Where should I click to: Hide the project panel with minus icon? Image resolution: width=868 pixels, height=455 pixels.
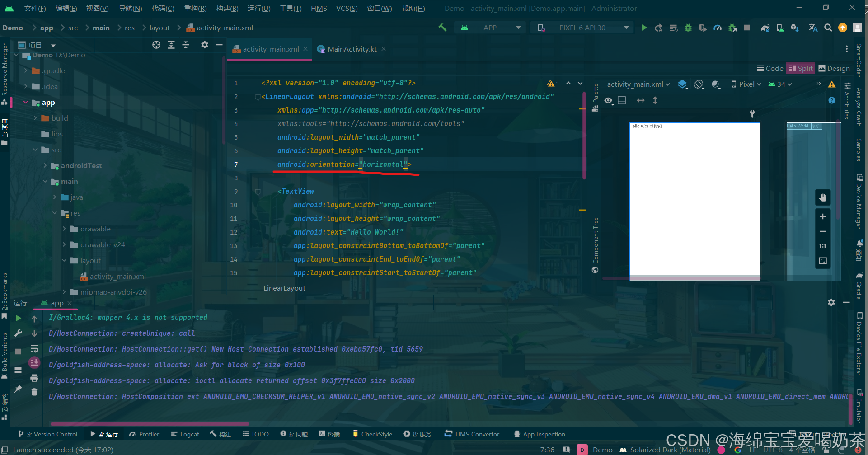click(219, 45)
